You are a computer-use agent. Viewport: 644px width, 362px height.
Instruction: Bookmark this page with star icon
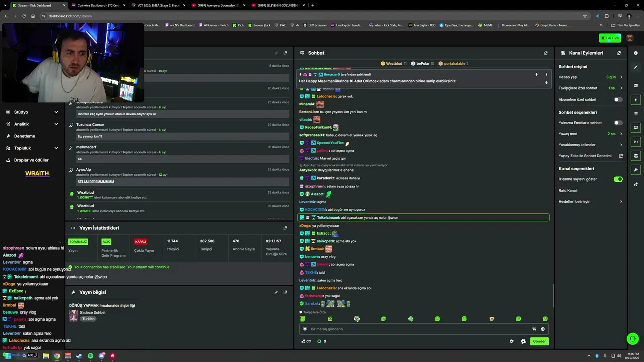point(585,16)
